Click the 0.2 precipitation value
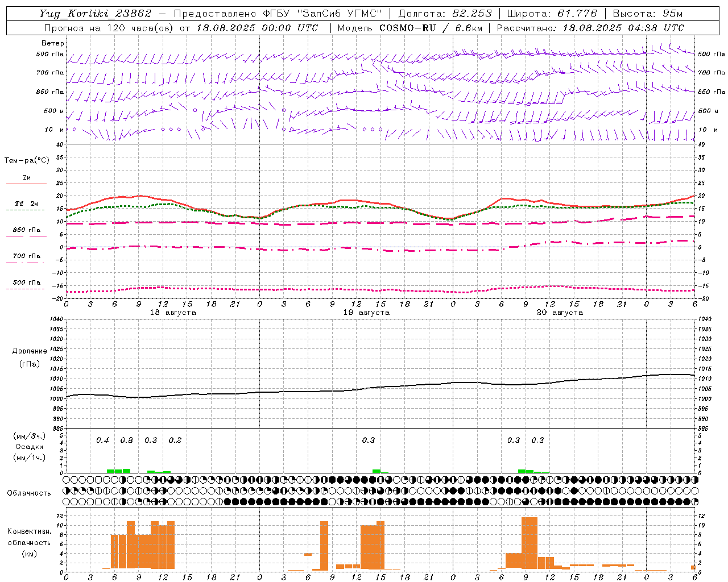Screen dimensions: 728x582 [175, 440]
